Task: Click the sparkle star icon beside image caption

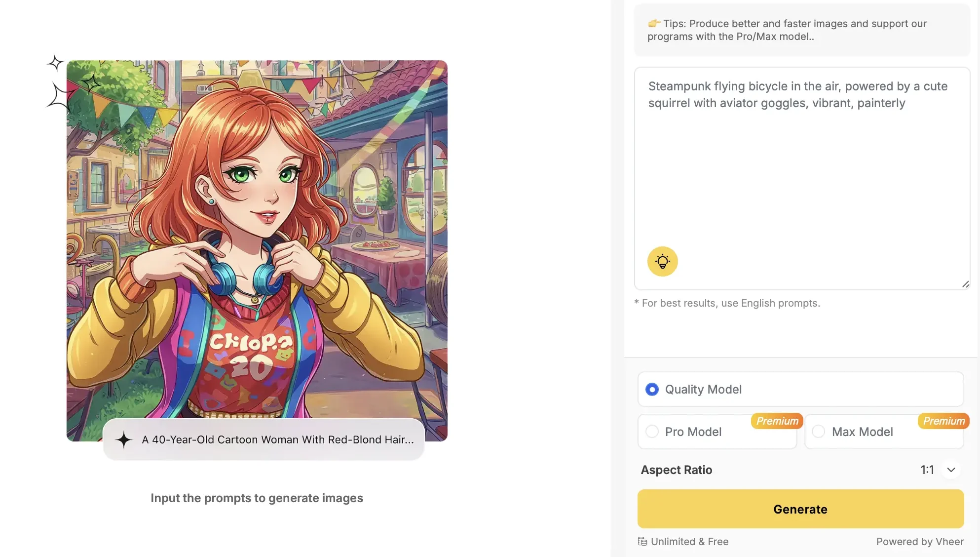Action: point(124,439)
